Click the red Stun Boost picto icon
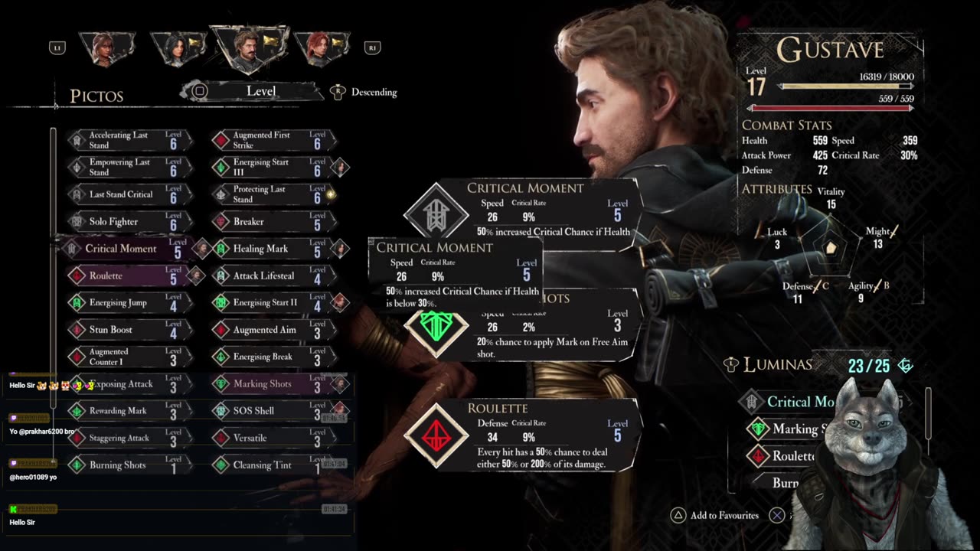This screenshot has width=980, height=551. click(76, 330)
